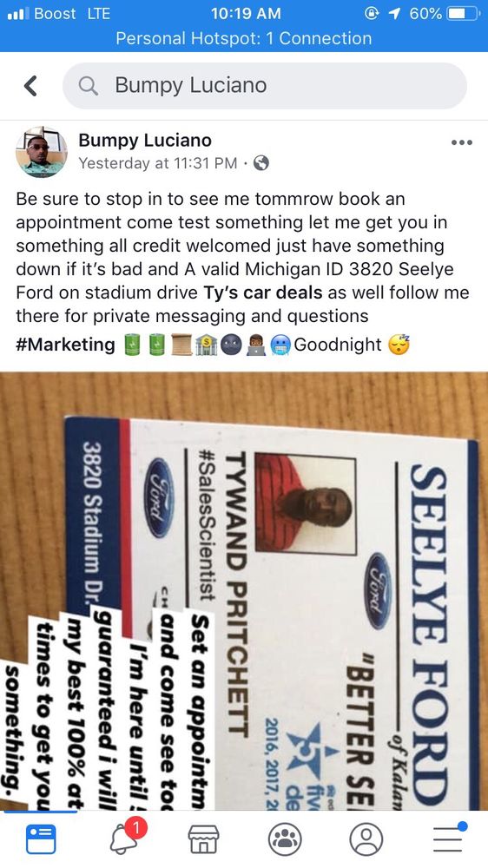Tap the globe public privacy icon

click(x=260, y=163)
